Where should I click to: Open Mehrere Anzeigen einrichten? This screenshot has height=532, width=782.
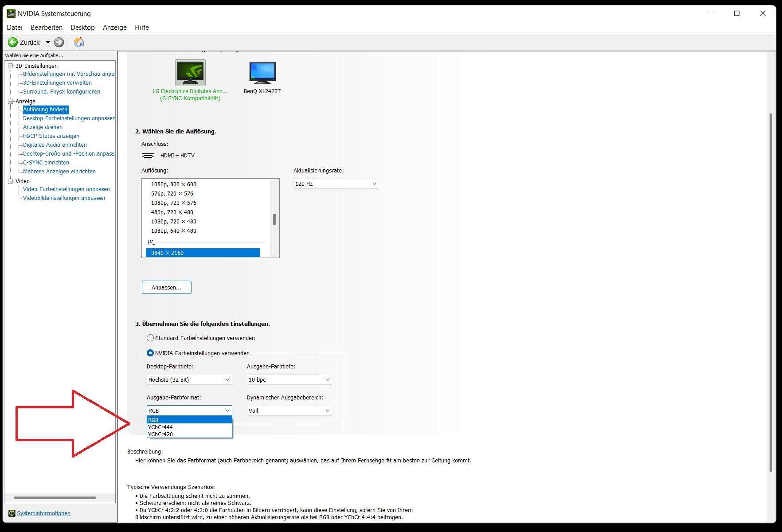(x=59, y=172)
